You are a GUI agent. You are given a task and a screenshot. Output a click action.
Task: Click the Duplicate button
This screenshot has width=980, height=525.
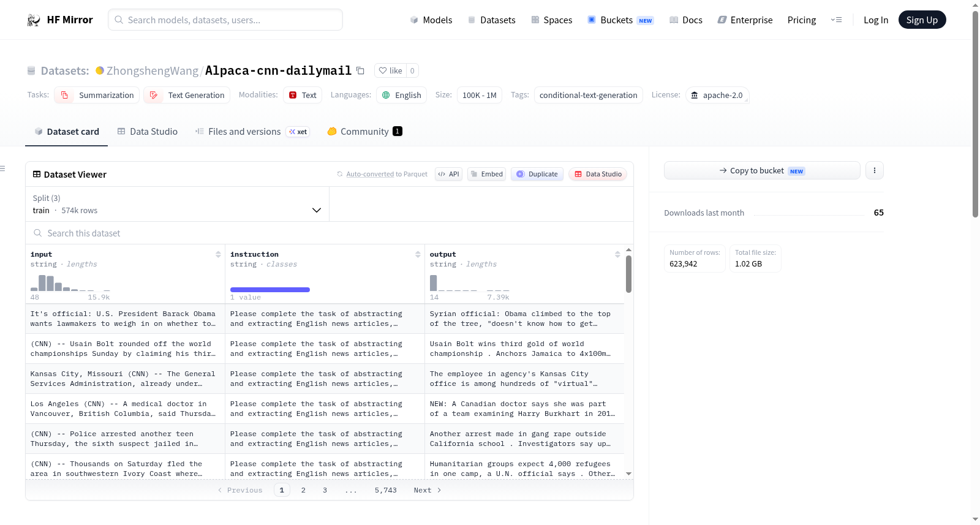[537, 174]
